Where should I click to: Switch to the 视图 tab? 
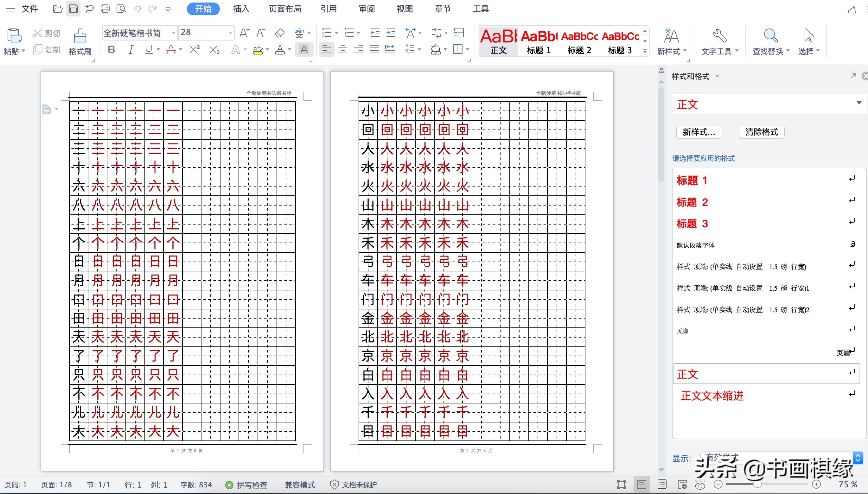(x=405, y=9)
